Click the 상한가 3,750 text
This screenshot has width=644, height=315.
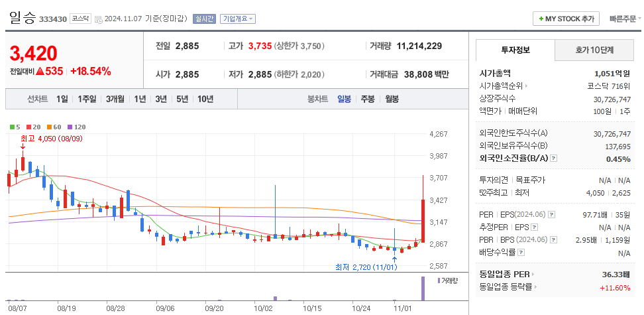[299, 46]
